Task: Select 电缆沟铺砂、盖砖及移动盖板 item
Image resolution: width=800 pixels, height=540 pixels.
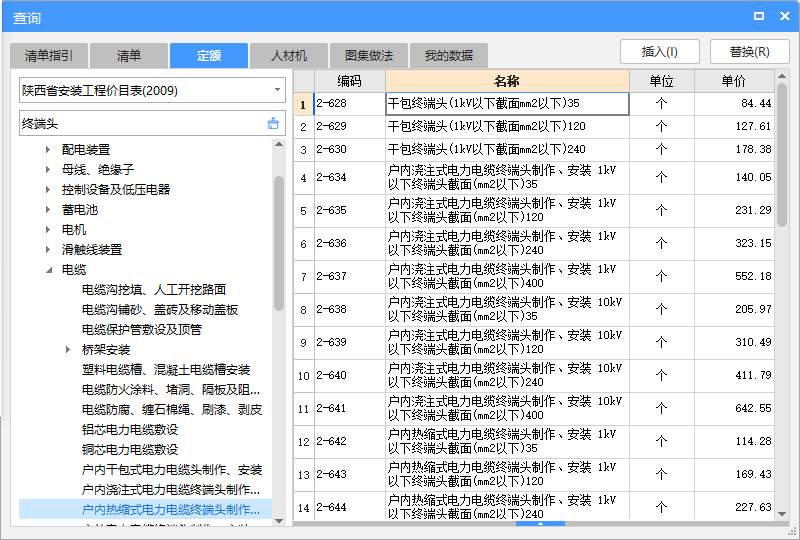Action: 160,310
